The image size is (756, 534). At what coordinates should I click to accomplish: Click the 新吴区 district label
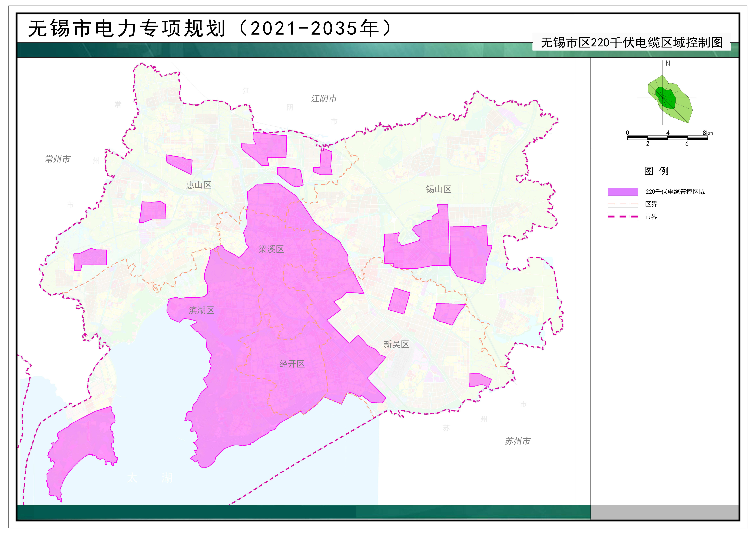point(396,345)
